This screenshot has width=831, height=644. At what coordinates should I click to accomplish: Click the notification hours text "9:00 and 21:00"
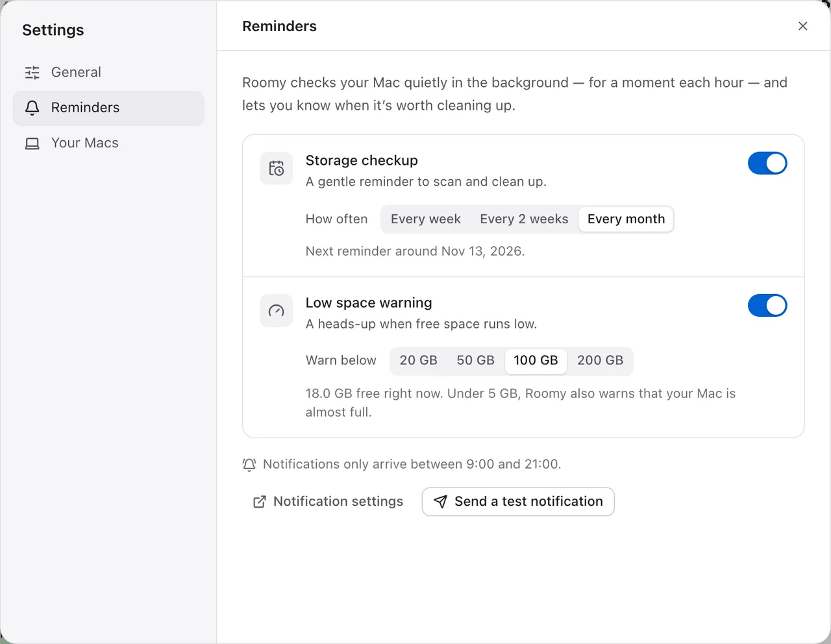[x=513, y=465]
